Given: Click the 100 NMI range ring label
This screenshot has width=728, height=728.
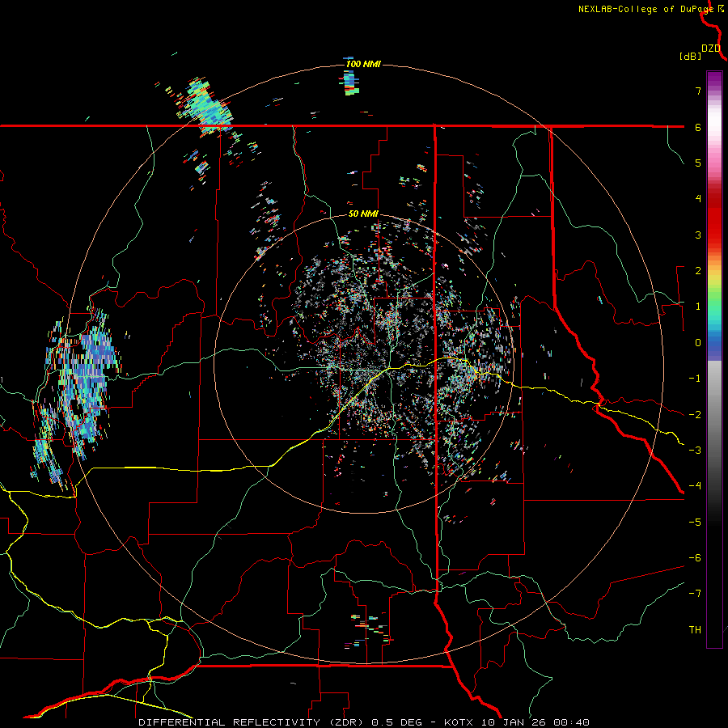Looking at the screenshot, I should click(363, 64).
